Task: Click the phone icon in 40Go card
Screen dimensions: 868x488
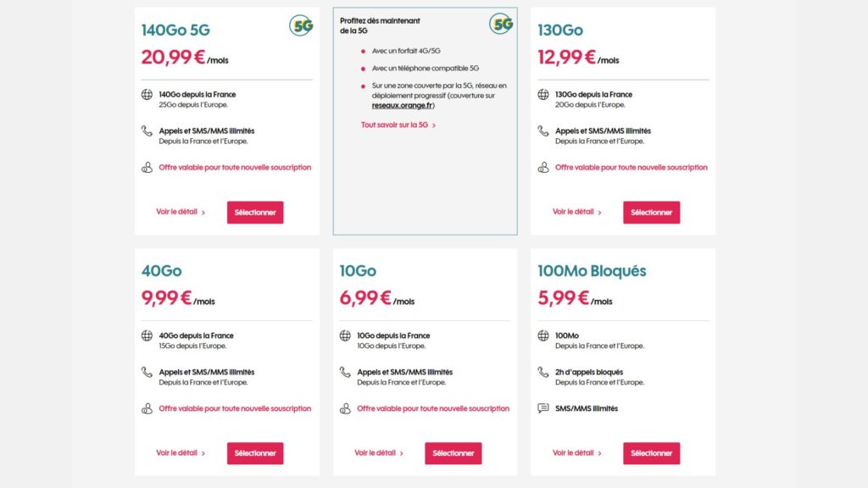Action: pyautogui.click(x=147, y=372)
